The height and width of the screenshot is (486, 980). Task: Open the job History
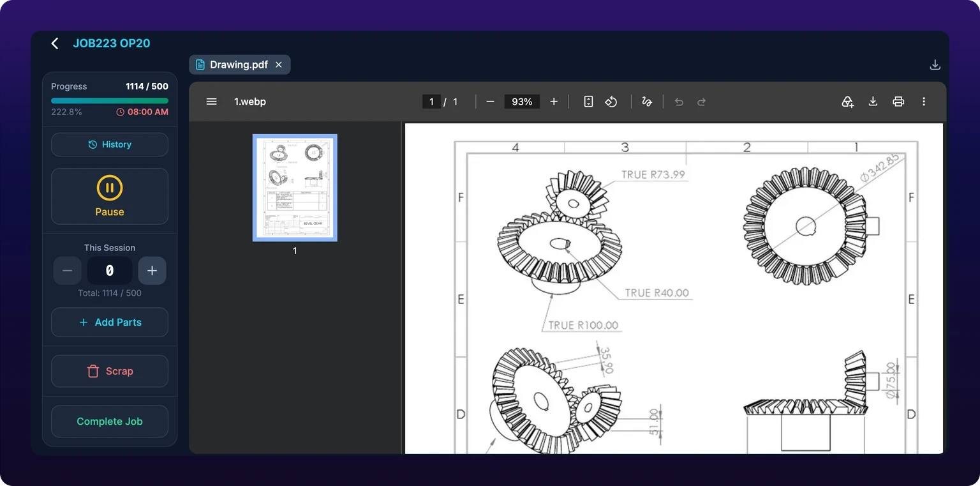(x=110, y=144)
